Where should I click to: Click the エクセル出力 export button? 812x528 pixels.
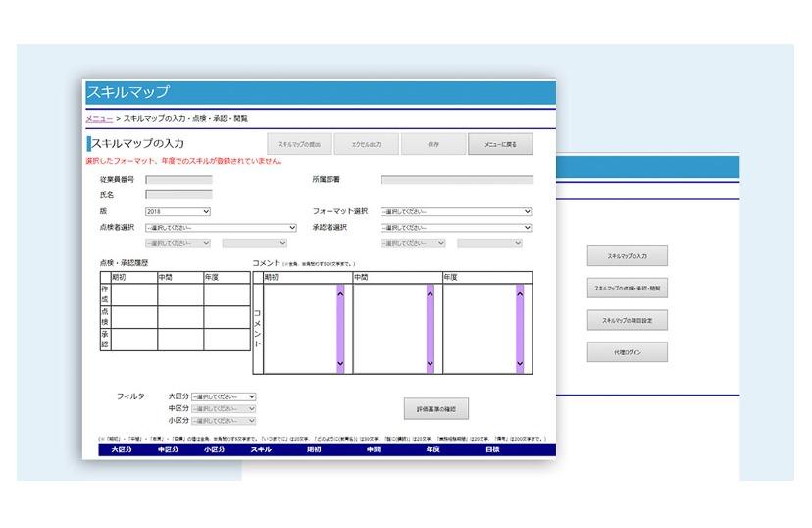366,145
